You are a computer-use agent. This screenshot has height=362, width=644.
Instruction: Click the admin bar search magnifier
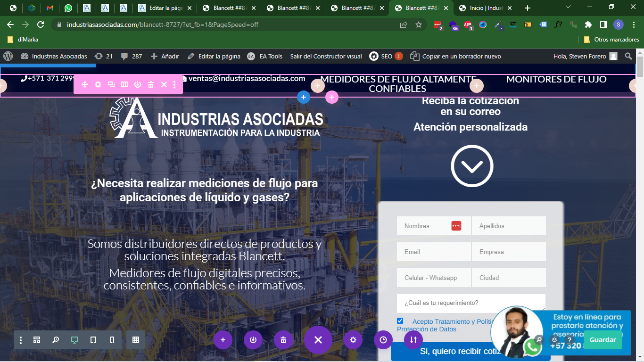click(x=628, y=56)
